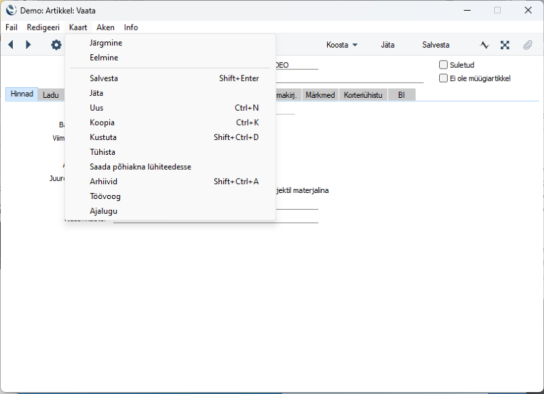The width and height of the screenshot is (545, 394).
Task: Switch to the BI tab
Action: coord(401,95)
